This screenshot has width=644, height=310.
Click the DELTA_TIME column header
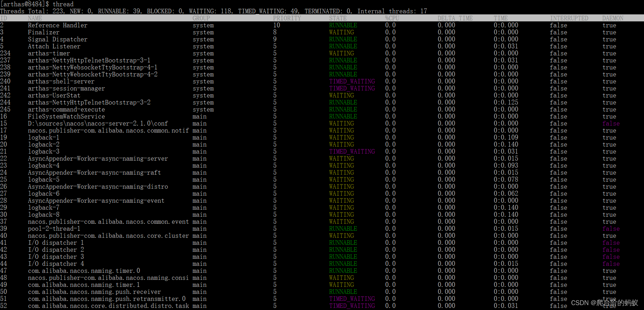click(455, 18)
